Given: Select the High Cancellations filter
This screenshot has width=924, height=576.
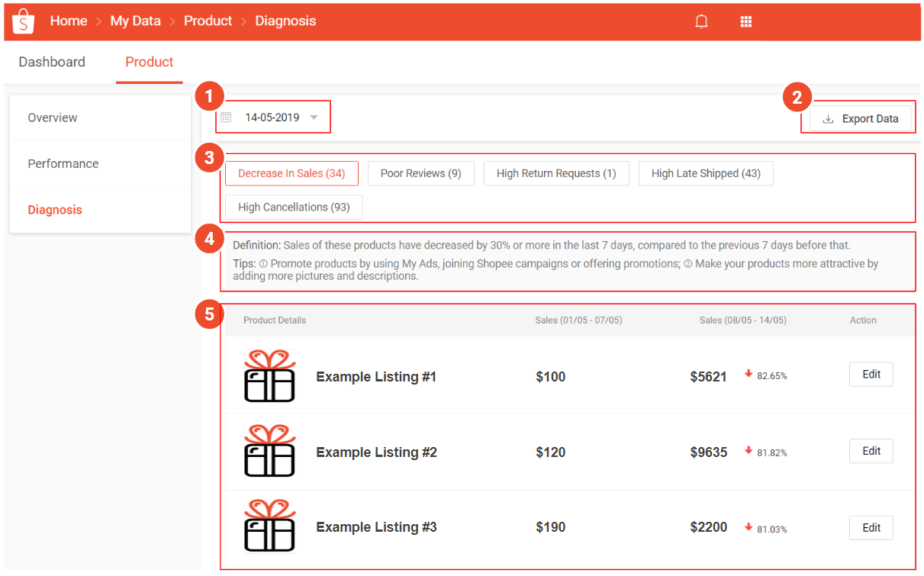Looking at the screenshot, I should pyautogui.click(x=294, y=207).
